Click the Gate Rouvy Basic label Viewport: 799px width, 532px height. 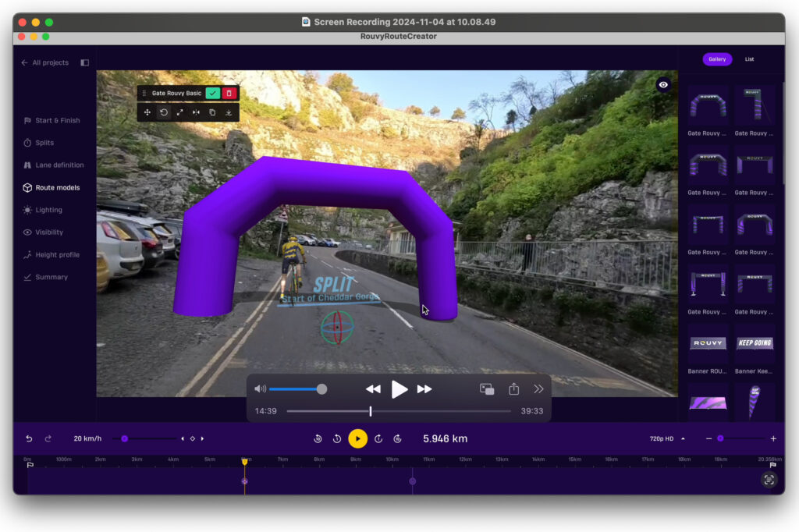pyautogui.click(x=176, y=94)
